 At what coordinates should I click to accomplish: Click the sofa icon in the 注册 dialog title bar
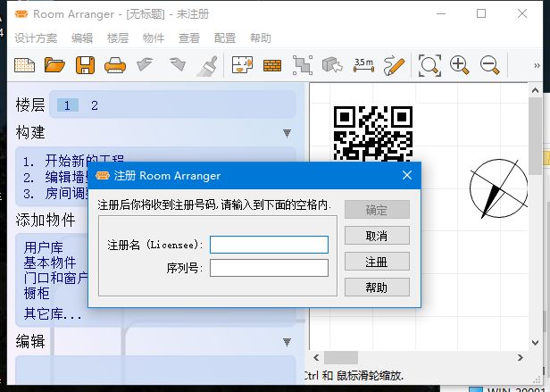tap(103, 175)
